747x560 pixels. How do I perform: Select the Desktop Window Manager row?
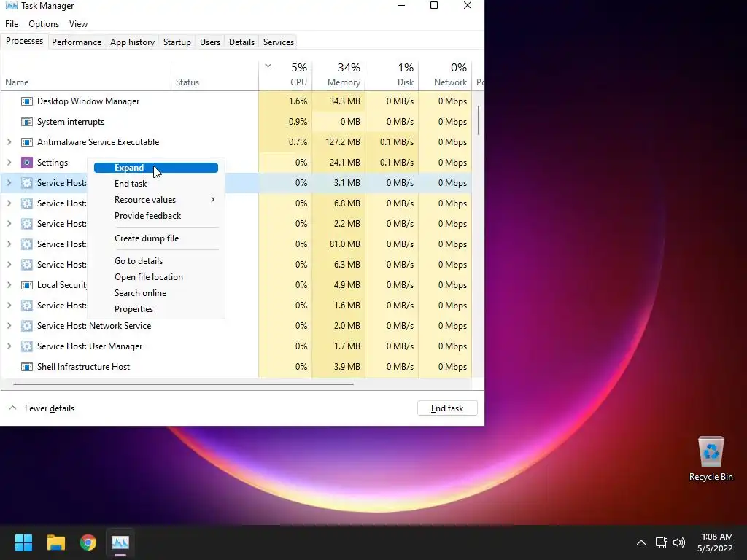(x=236, y=101)
